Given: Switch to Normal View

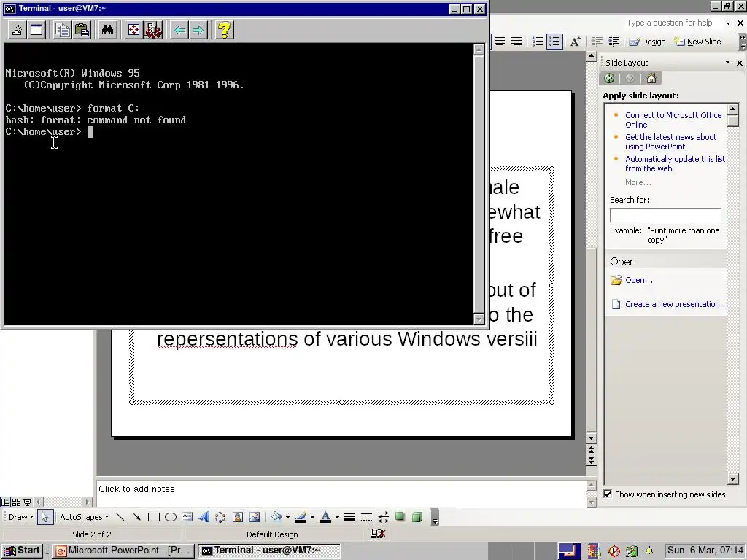Looking at the screenshot, I should click(x=5, y=502).
